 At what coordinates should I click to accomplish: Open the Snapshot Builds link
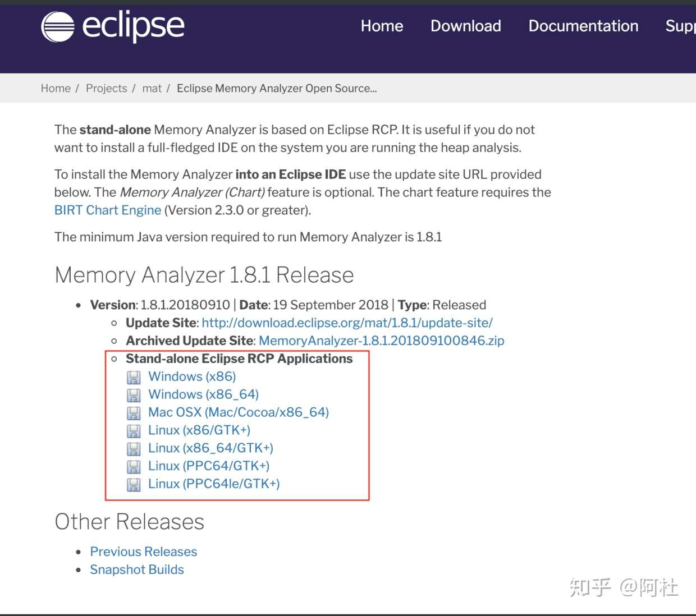coord(137,569)
